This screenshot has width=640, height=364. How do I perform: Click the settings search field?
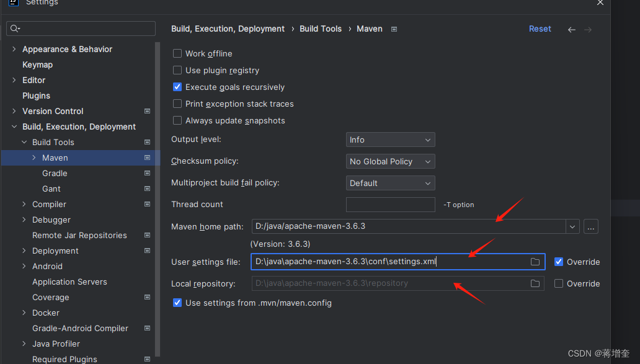click(81, 29)
